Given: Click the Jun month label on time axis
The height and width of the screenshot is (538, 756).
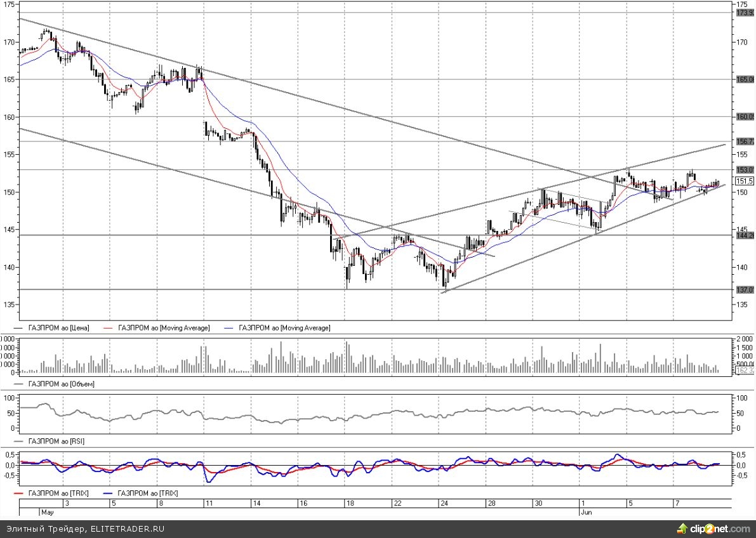Looking at the screenshot, I should tap(587, 511).
